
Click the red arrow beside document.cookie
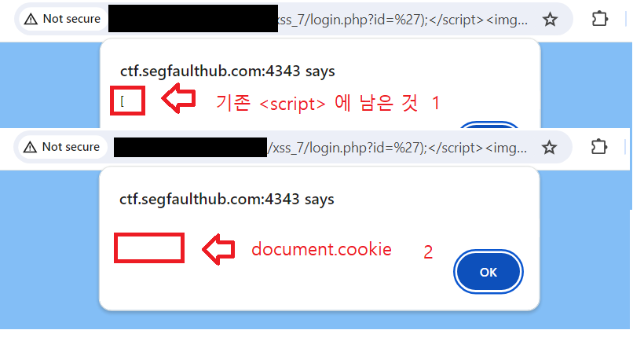point(218,249)
